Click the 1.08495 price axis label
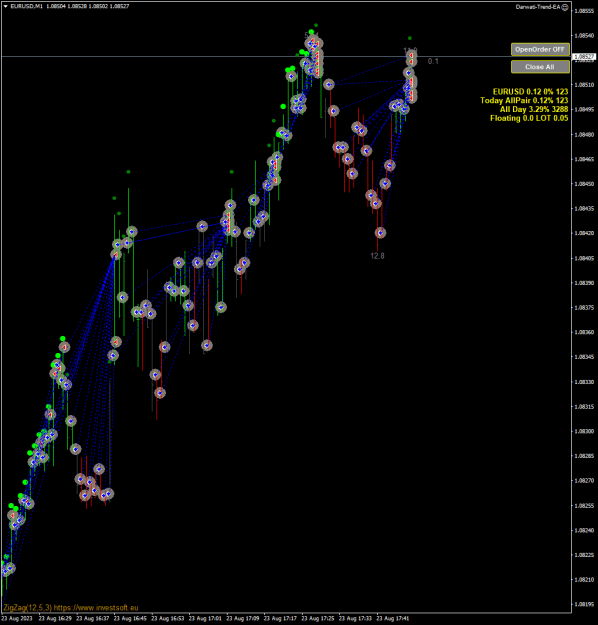This screenshot has height=625, width=598. (x=584, y=110)
